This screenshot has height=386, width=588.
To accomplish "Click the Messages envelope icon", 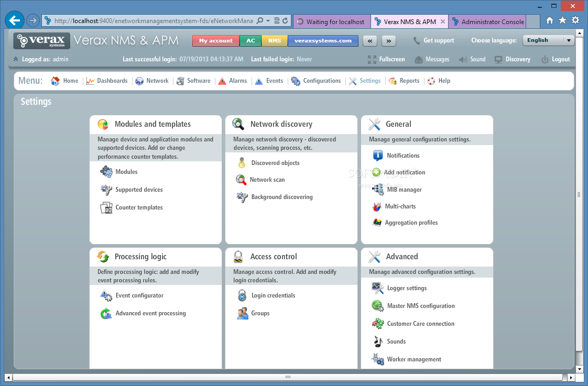I will tap(419, 60).
